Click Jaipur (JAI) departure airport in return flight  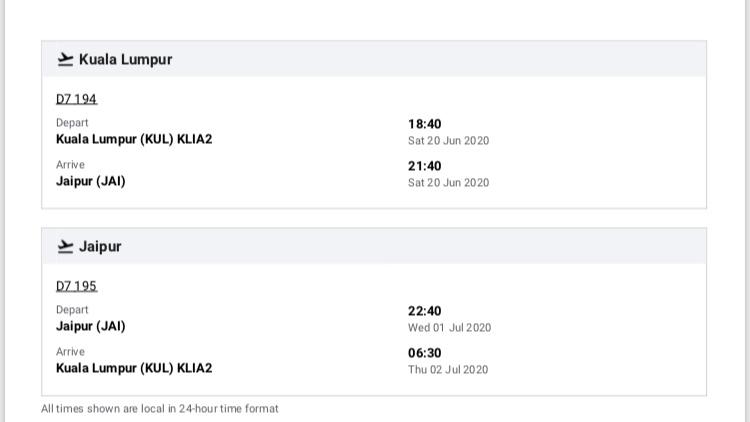click(x=91, y=326)
